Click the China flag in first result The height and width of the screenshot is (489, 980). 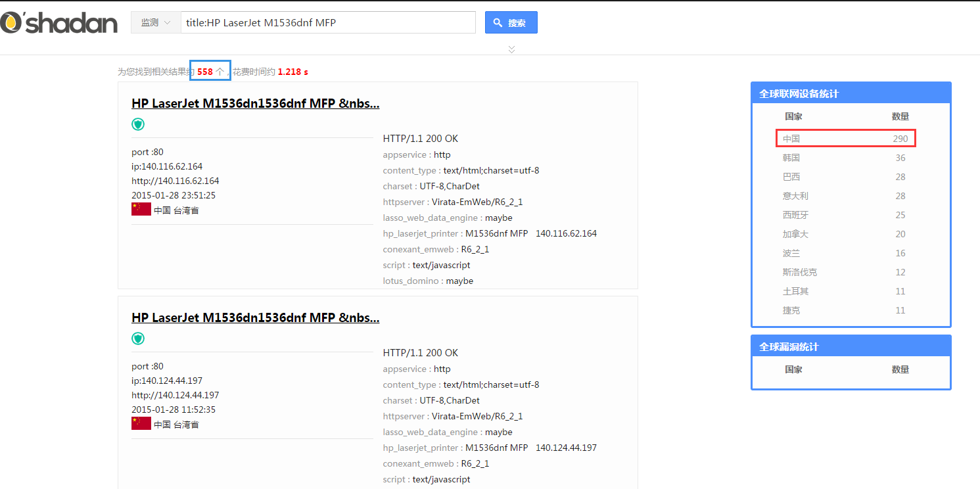(141, 209)
